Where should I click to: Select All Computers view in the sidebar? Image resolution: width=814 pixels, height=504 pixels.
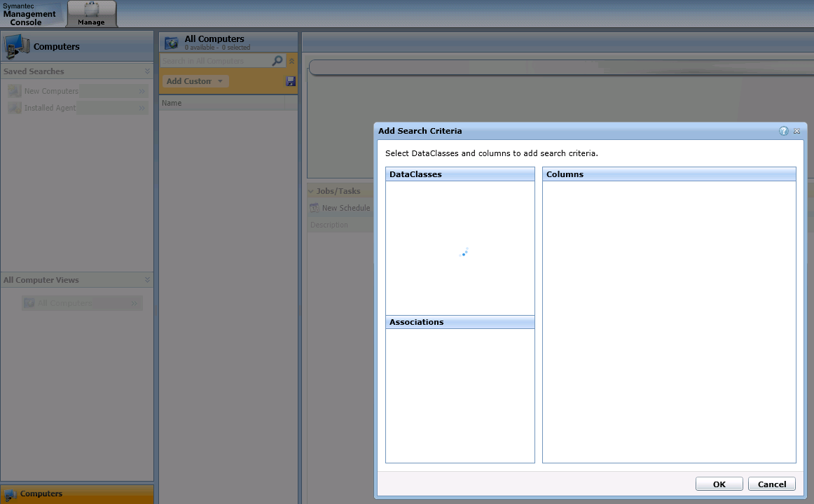coord(64,303)
